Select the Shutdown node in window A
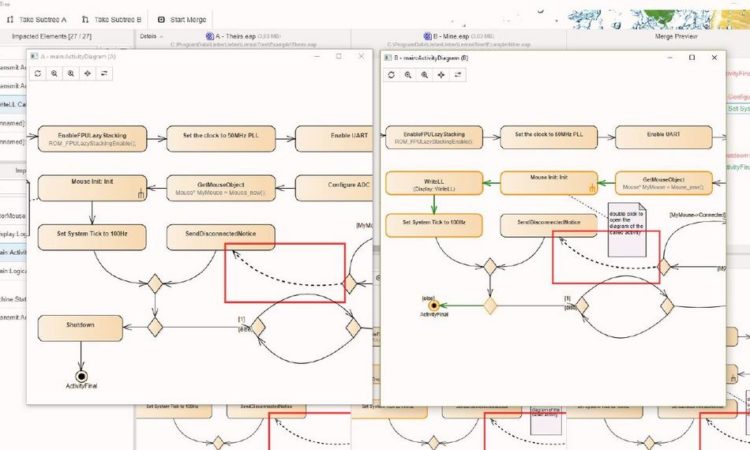 [x=80, y=328]
